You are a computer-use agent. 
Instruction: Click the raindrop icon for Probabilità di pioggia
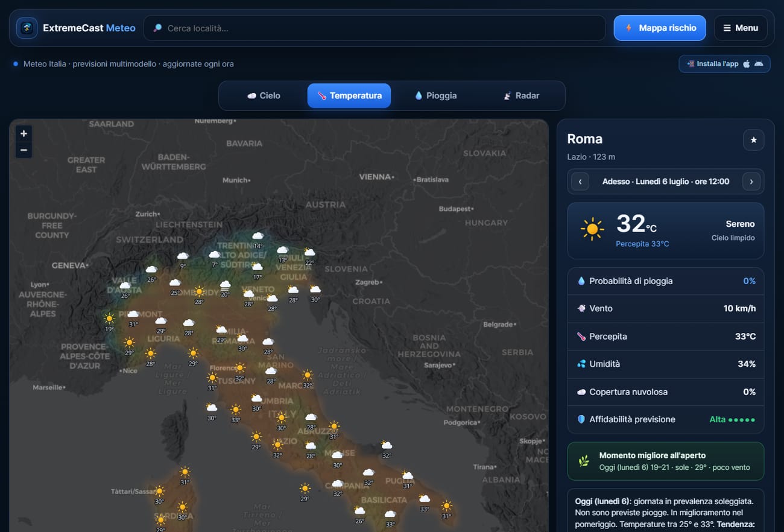[581, 281]
